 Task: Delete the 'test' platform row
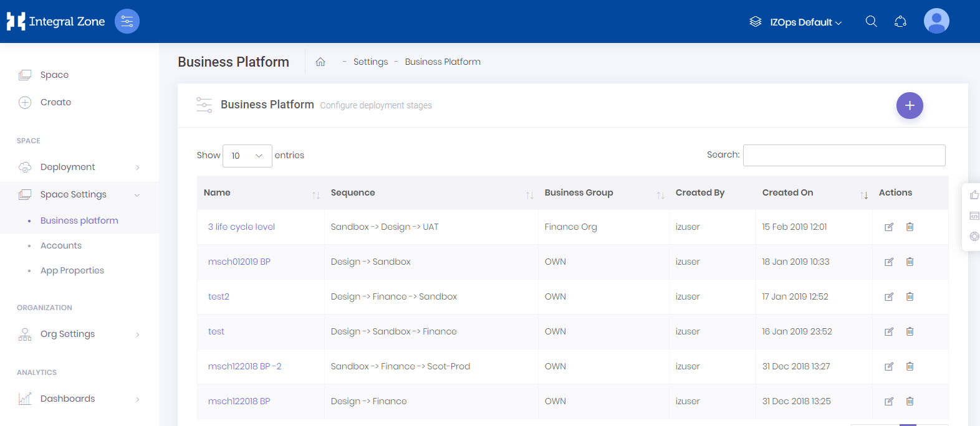(910, 332)
